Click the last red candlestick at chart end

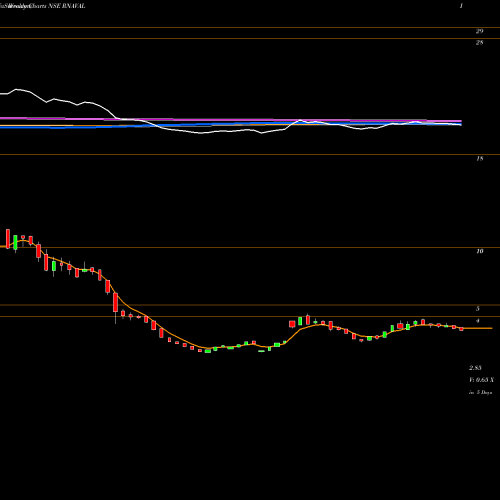click(461, 329)
